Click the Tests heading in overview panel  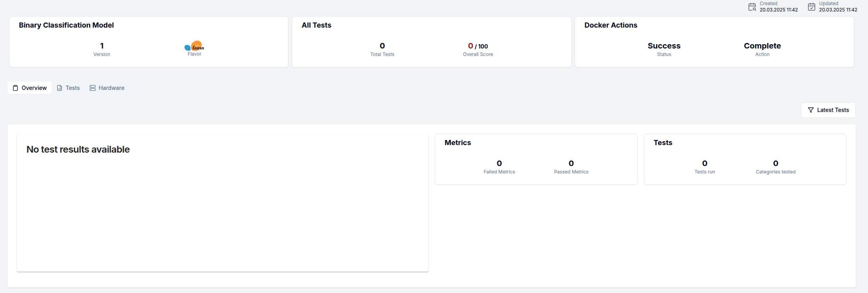pos(663,143)
